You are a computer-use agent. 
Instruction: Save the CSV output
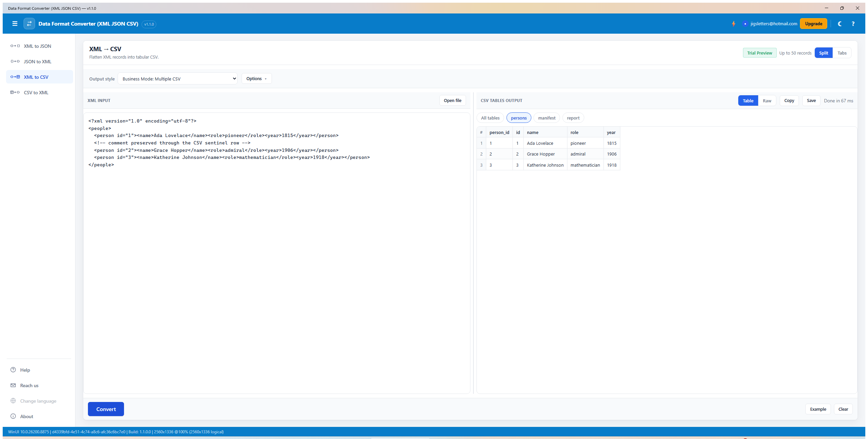click(811, 100)
